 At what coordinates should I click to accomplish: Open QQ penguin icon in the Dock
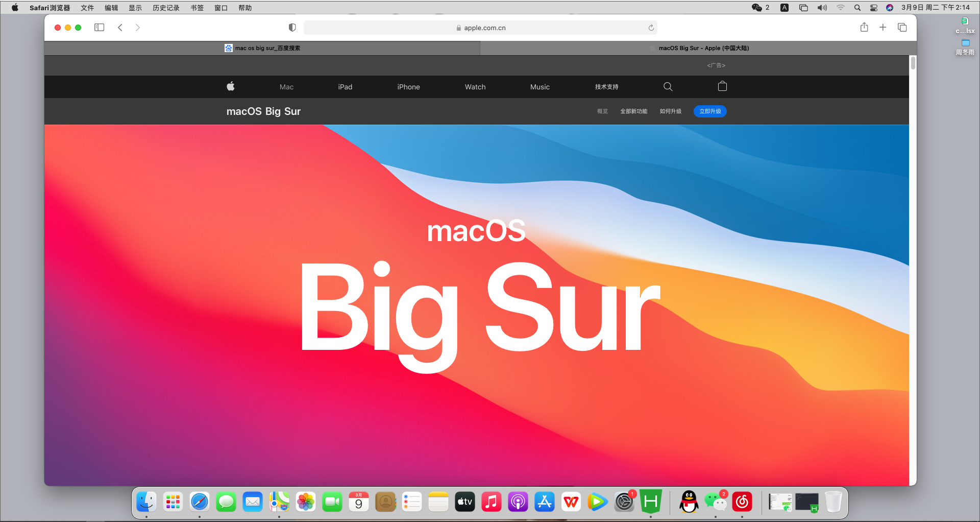tap(689, 502)
